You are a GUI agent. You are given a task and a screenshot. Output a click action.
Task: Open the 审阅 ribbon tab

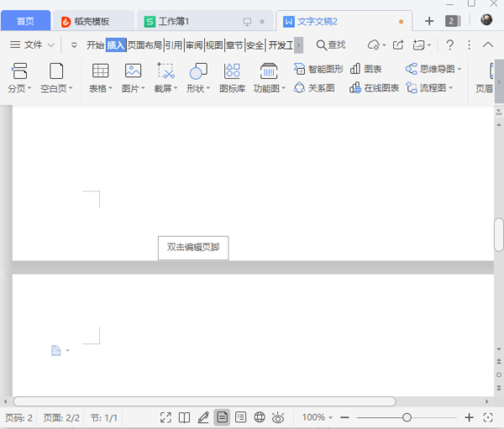coord(194,45)
